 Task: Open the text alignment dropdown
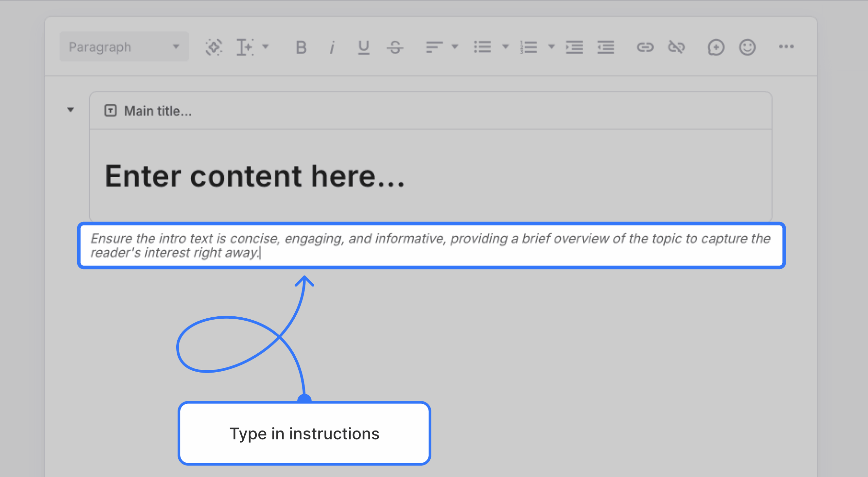click(454, 47)
